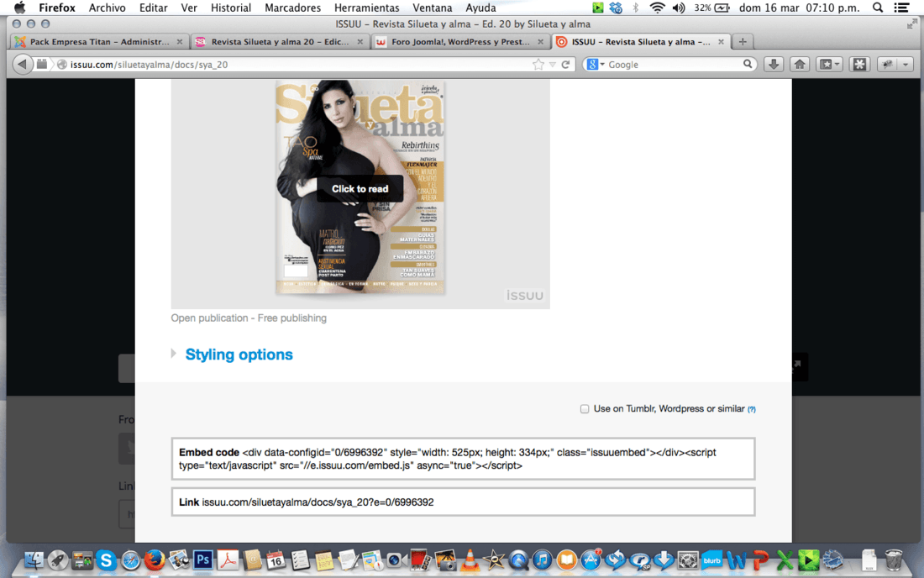Image resolution: width=924 pixels, height=578 pixels.
Task: Switch to Revista Silueta y alma 20 tab
Action: [x=280, y=42]
